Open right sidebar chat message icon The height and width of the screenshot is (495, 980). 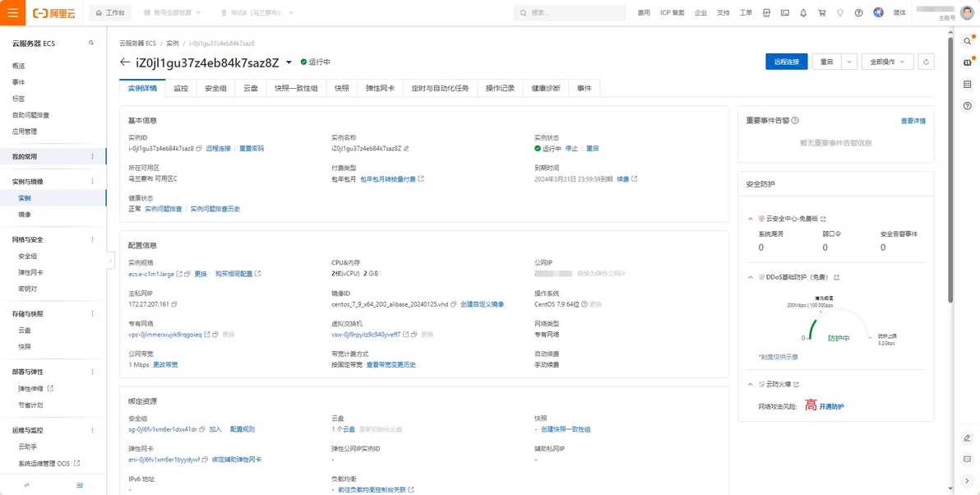pyautogui.click(x=968, y=460)
